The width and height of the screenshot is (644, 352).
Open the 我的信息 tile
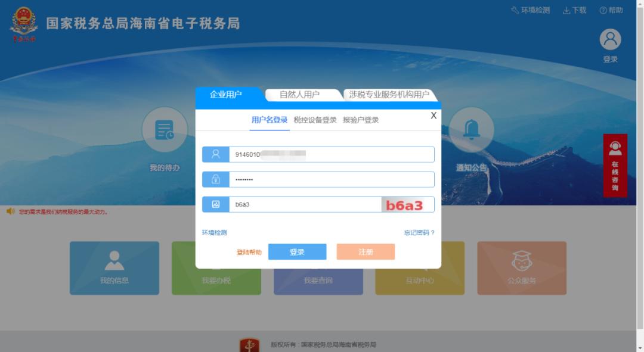114,268
